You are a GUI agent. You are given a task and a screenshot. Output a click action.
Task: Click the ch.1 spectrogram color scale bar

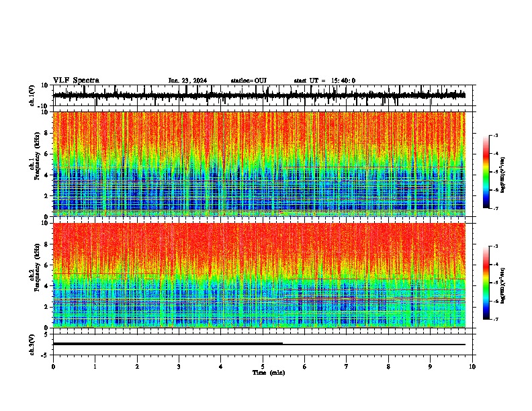coord(486,172)
